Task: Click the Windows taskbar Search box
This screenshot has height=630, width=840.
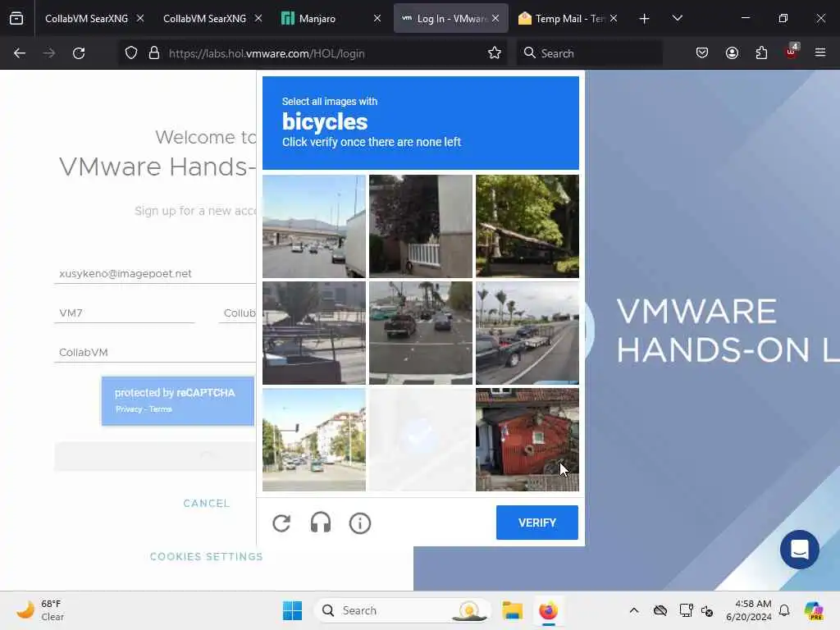Action: 403,610
